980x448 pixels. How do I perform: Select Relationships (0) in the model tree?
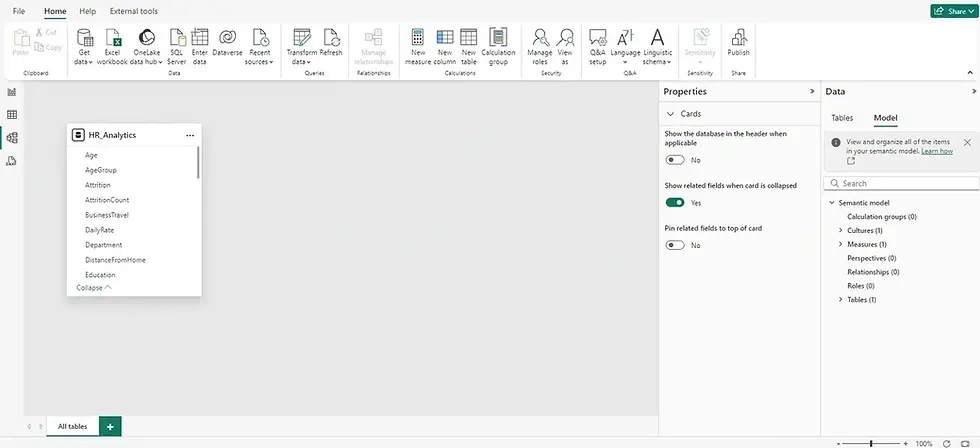(873, 272)
